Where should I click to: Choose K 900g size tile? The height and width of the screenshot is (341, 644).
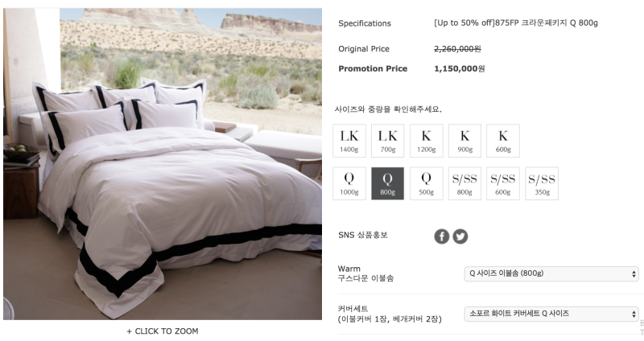pyautogui.click(x=464, y=141)
